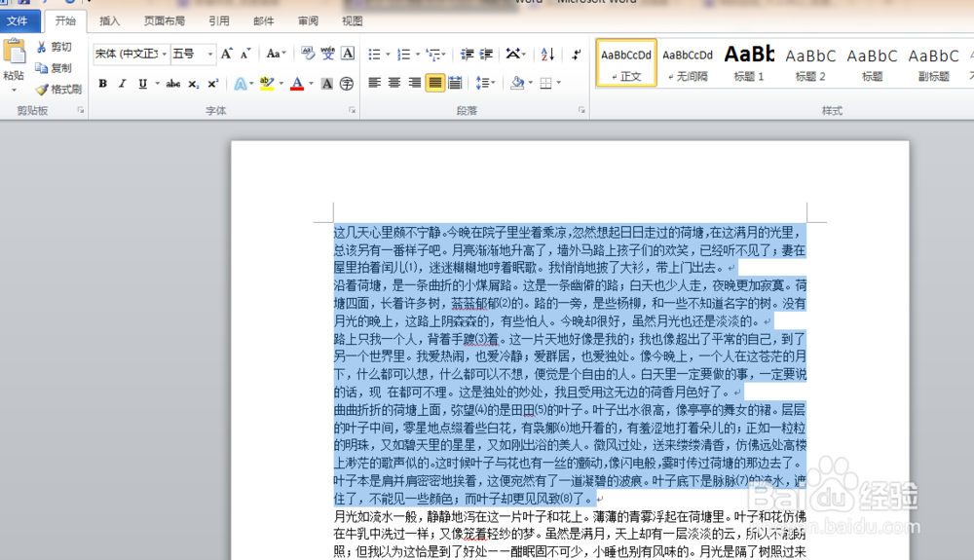Open the Change Case Aa dropdown
This screenshot has width=974, height=560.
pyautogui.click(x=276, y=54)
